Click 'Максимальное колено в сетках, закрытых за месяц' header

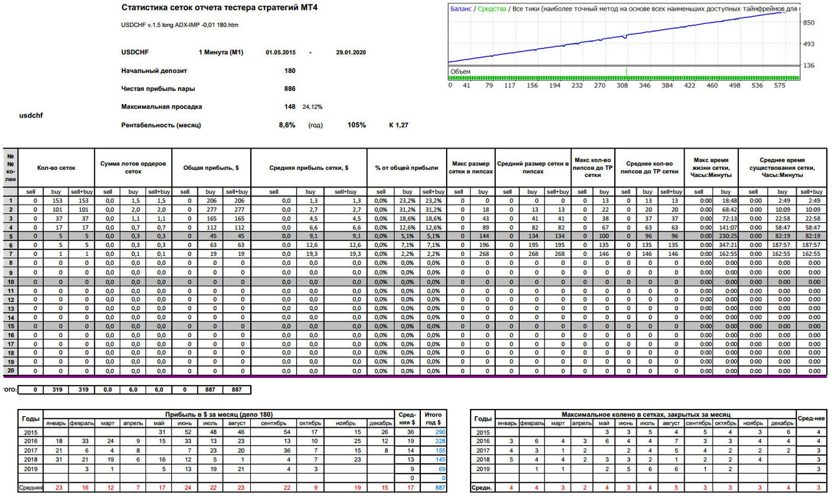pos(647,414)
